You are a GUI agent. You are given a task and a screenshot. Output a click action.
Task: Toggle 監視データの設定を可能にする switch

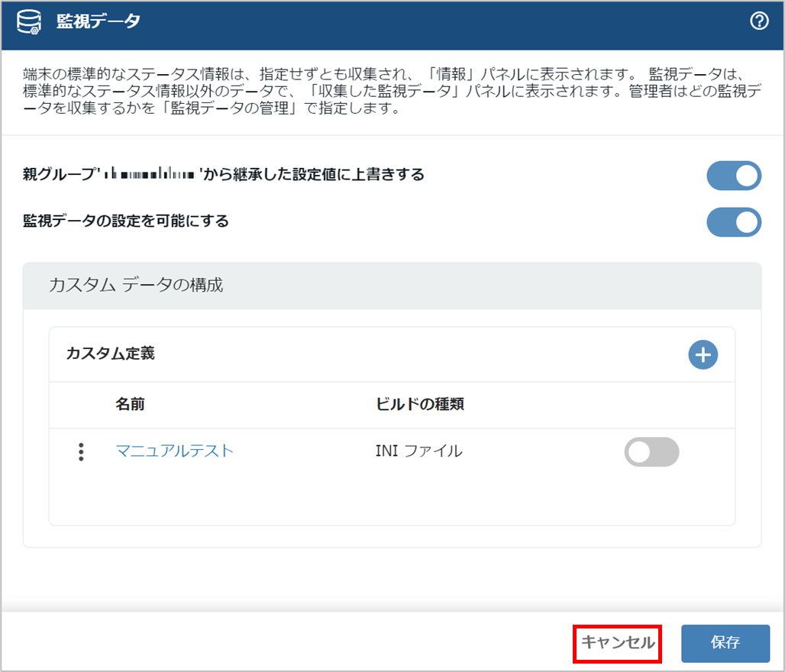click(734, 221)
